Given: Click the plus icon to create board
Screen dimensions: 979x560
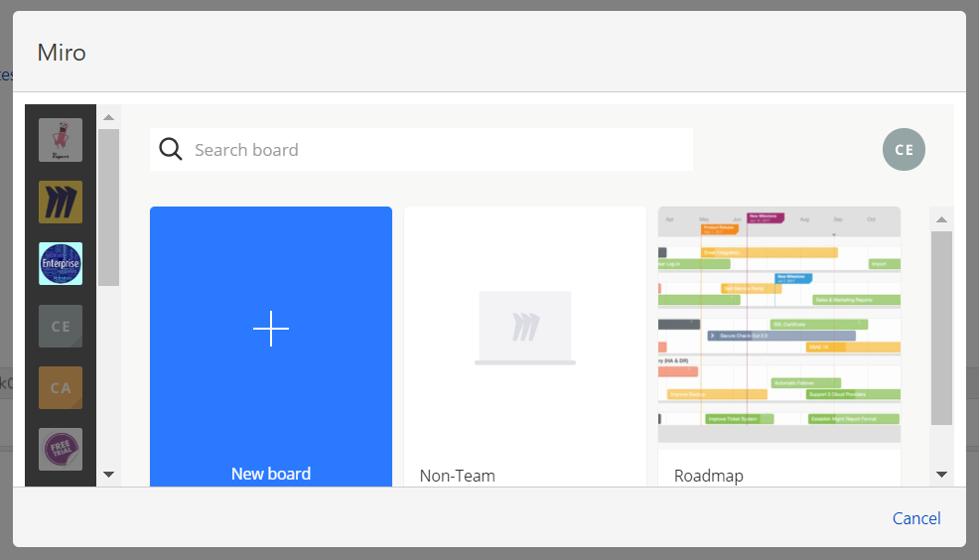Looking at the screenshot, I should pyautogui.click(x=271, y=329).
